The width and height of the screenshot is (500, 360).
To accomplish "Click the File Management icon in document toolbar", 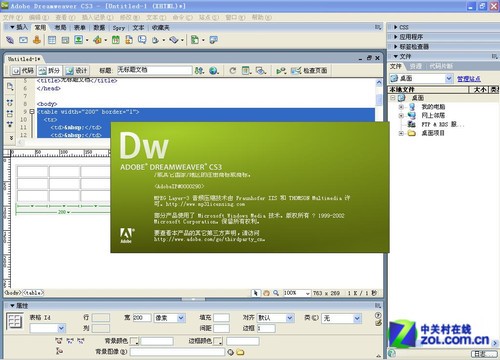I will coord(199,70).
